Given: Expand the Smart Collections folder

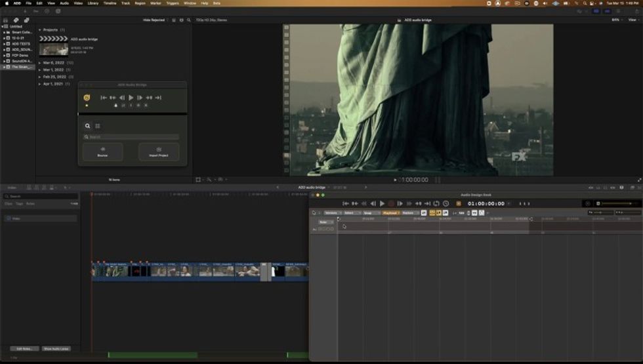Looking at the screenshot, I should pyautogui.click(x=4, y=32).
